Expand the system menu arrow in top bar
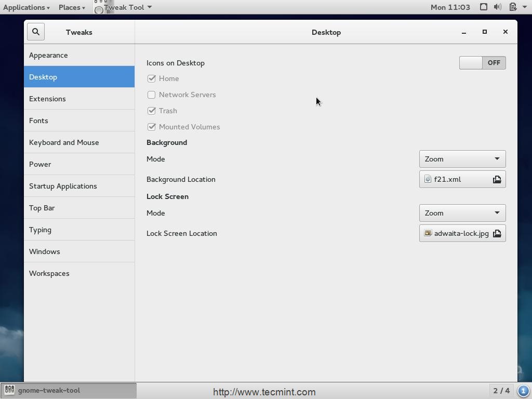Screen dimensions: 532x399 [525, 7]
